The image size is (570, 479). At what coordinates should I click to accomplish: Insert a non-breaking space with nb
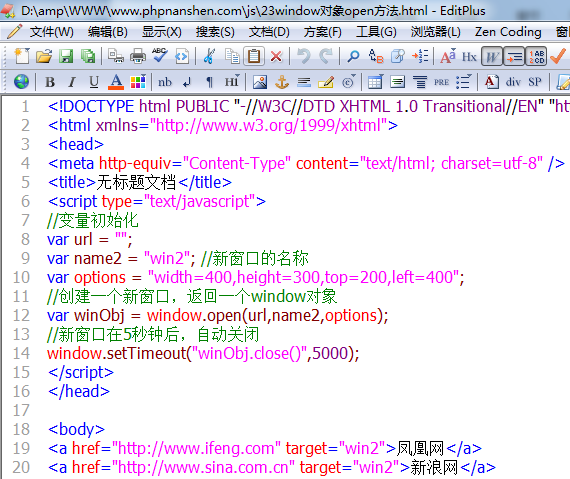[165, 82]
